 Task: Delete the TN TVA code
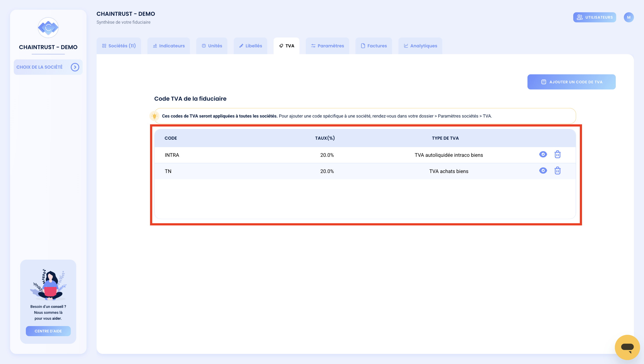coord(557,171)
